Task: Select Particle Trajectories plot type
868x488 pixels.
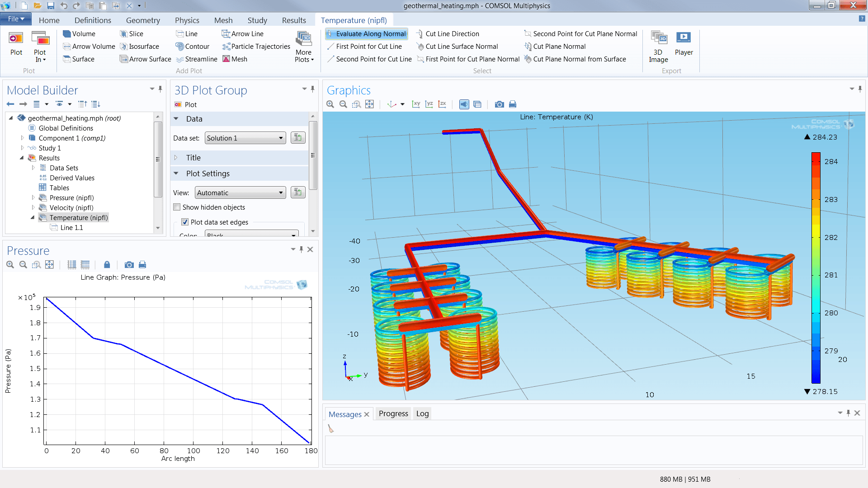Action: tap(256, 47)
